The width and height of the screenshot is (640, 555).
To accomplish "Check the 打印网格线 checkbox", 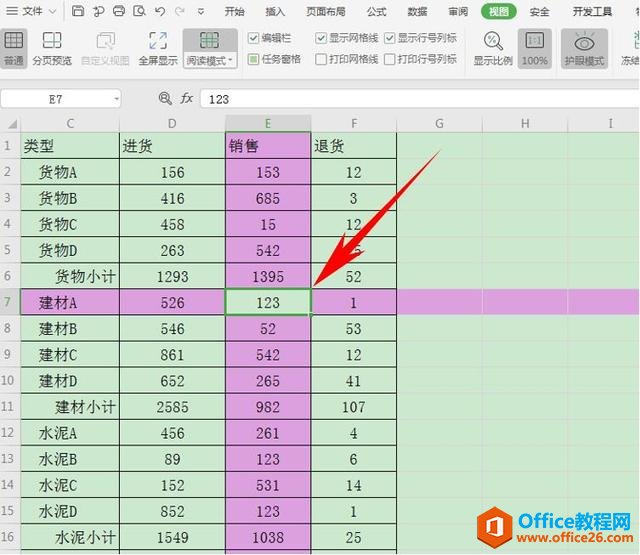I will point(321,60).
